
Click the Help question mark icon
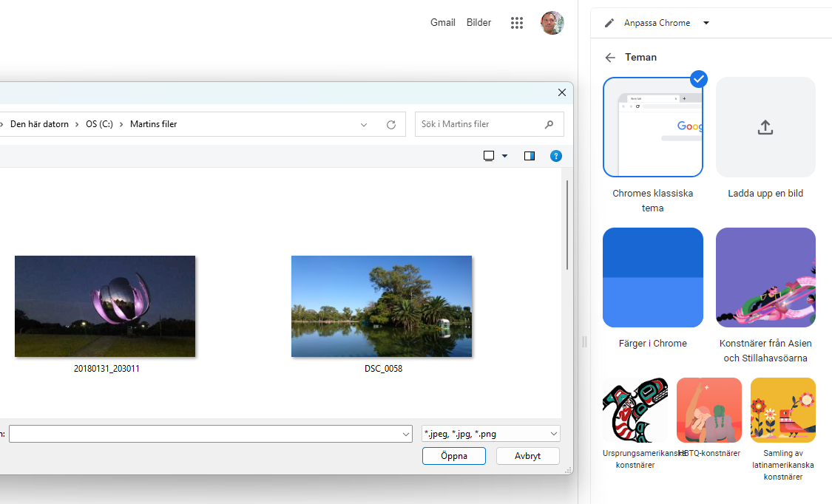(556, 156)
